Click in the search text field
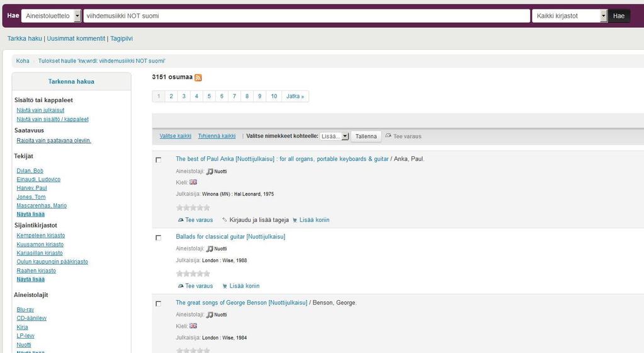The image size is (644, 353). pyautogui.click(x=307, y=16)
